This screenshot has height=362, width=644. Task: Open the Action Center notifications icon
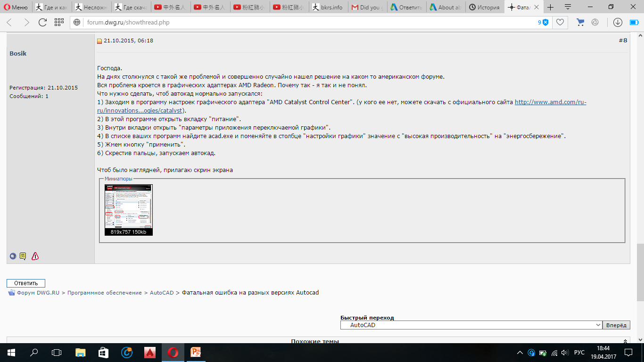point(629,353)
